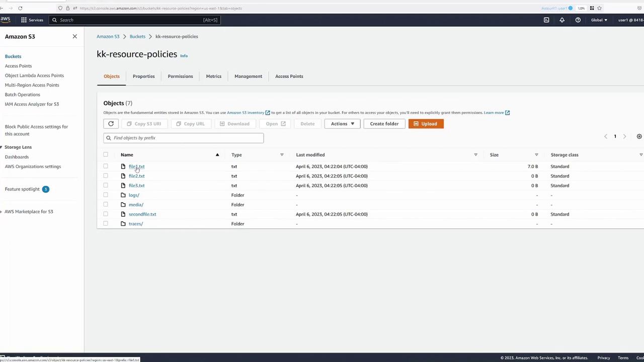Toggle the select-all objects checkbox
The image size is (644, 362).
(x=106, y=155)
